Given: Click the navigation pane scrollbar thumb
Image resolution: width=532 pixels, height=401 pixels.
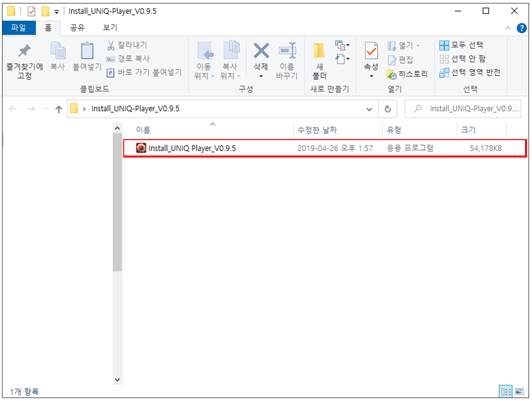Looking at the screenshot, I should [117, 202].
